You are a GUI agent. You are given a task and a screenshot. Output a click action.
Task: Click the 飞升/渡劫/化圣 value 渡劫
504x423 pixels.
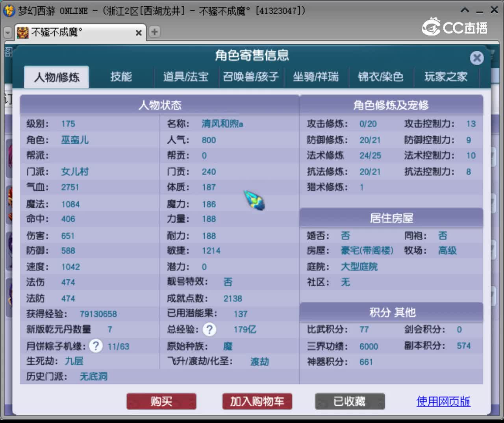click(x=260, y=362)
